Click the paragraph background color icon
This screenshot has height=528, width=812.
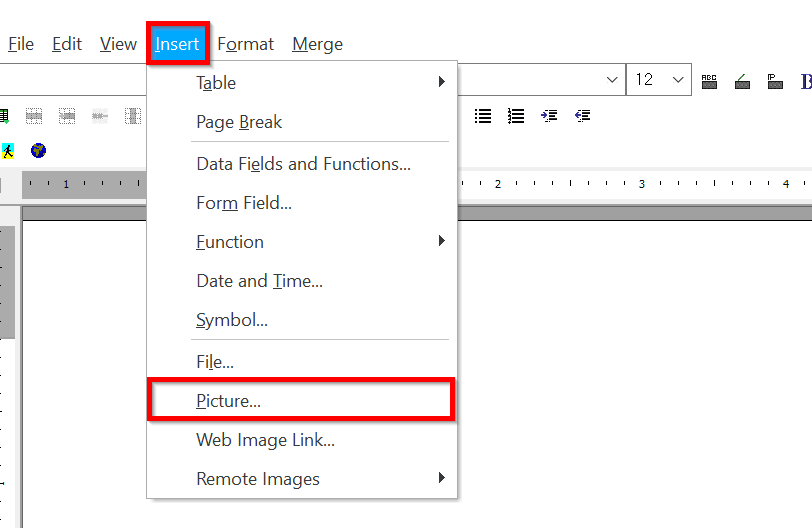pyautogui.click(x=775, y=81)
